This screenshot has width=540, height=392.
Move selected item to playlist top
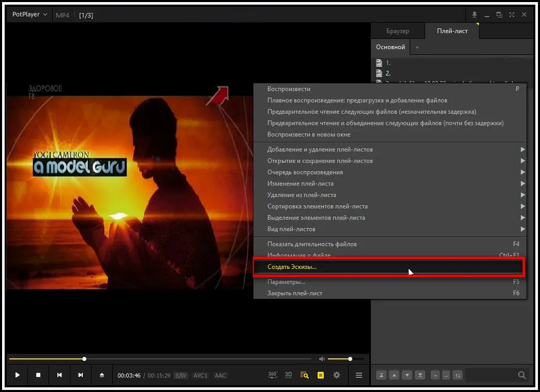381,375
